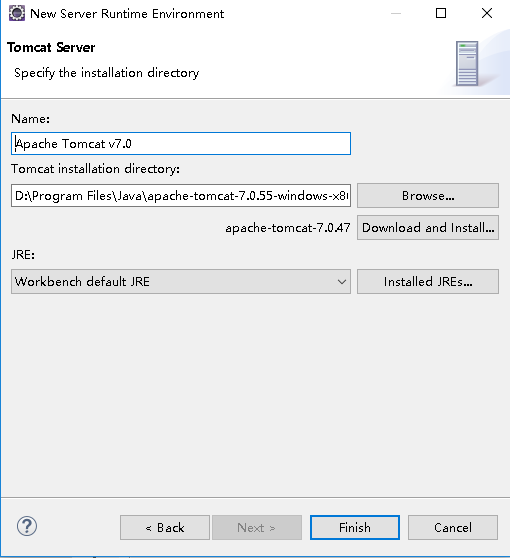The image size is (510, 558).
Task: Click the Tomcat Server heading
Action: (x=51, y=47)
